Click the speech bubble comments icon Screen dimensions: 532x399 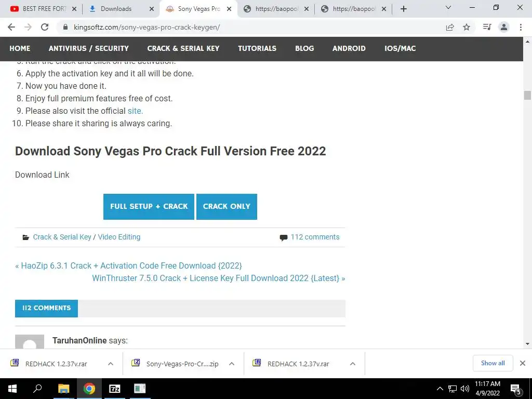point(283,237)
